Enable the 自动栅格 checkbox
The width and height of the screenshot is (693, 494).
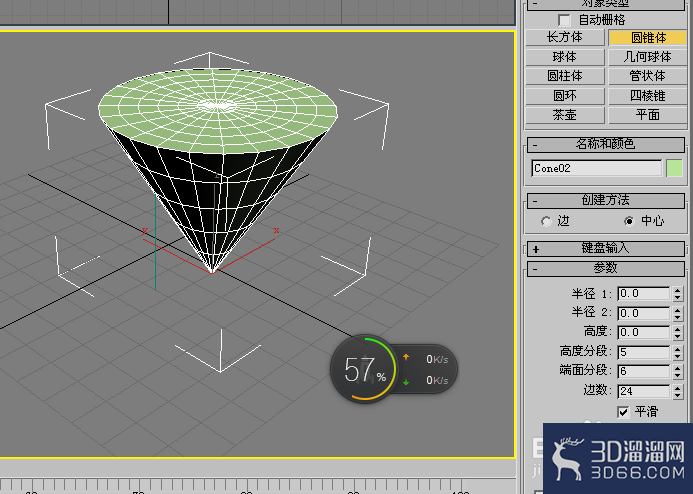click(x=564, y=20)
